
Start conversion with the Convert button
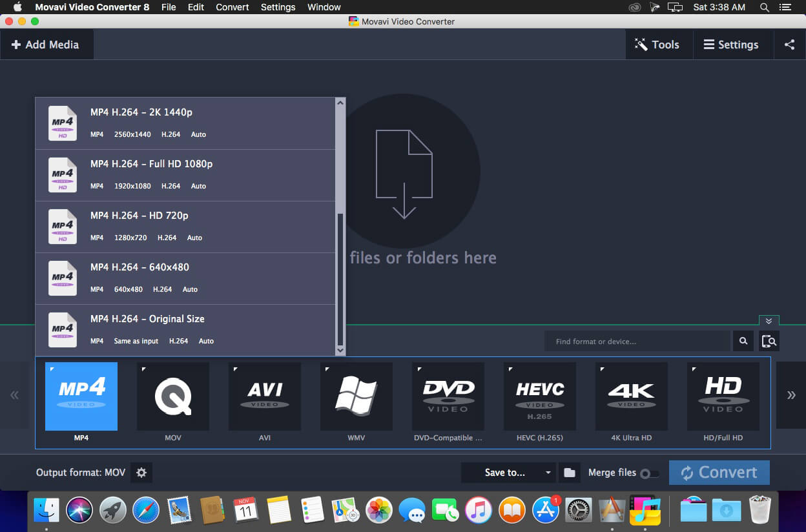click(x=719, y=472)
